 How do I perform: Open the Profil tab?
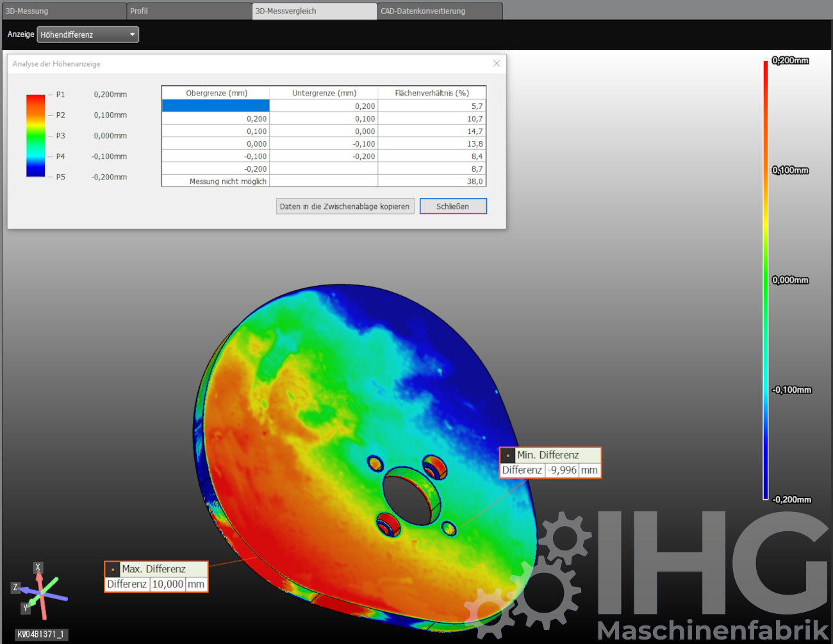[x=188, y=11]
